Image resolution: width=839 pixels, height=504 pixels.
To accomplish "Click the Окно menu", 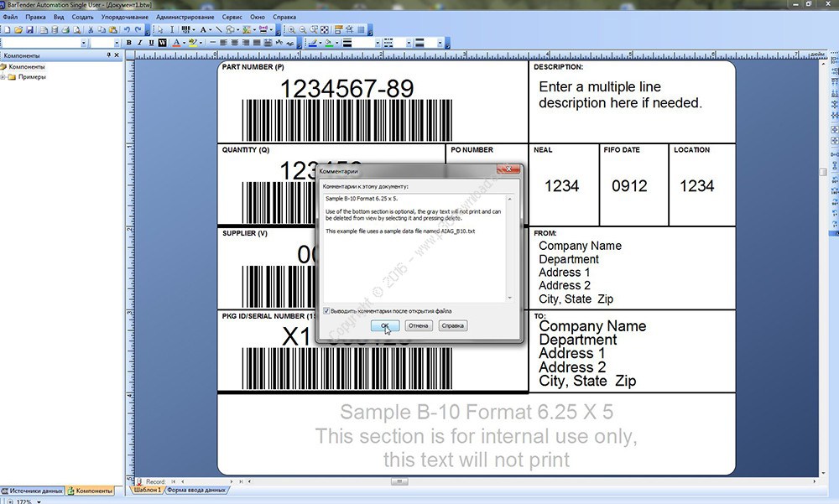I will click(258, 17).
